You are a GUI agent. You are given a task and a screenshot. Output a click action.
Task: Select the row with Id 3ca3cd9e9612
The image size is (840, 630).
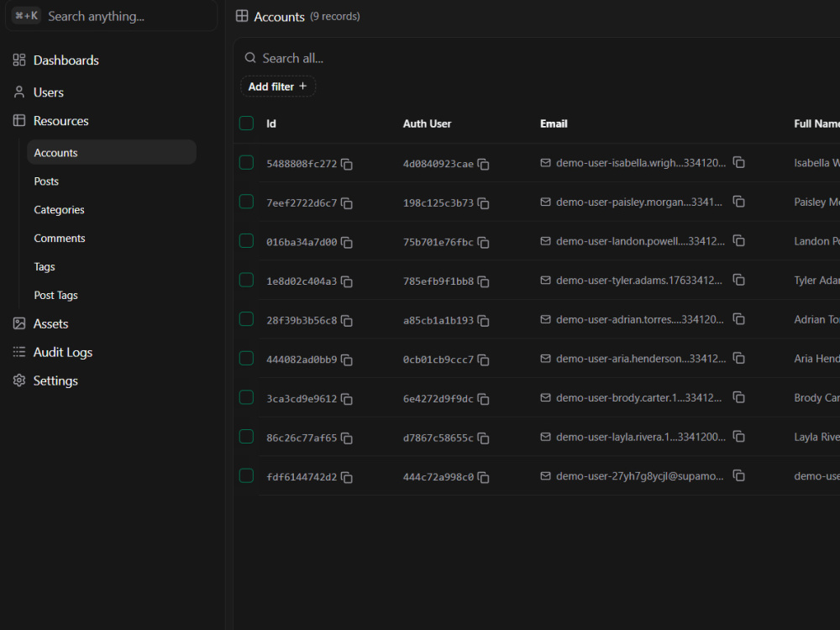click(x=246, y=397)
